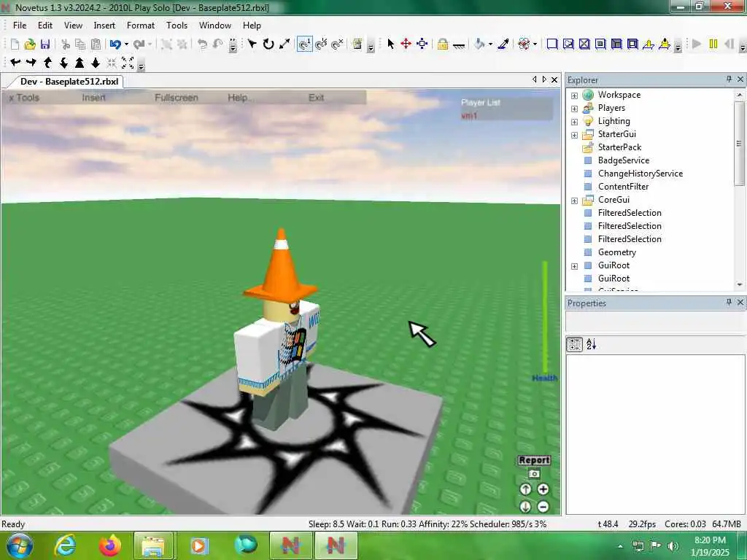Enable one-stud grid snapping
The height and width of the screenshot is (560, 747).
[x=304, y=44]
